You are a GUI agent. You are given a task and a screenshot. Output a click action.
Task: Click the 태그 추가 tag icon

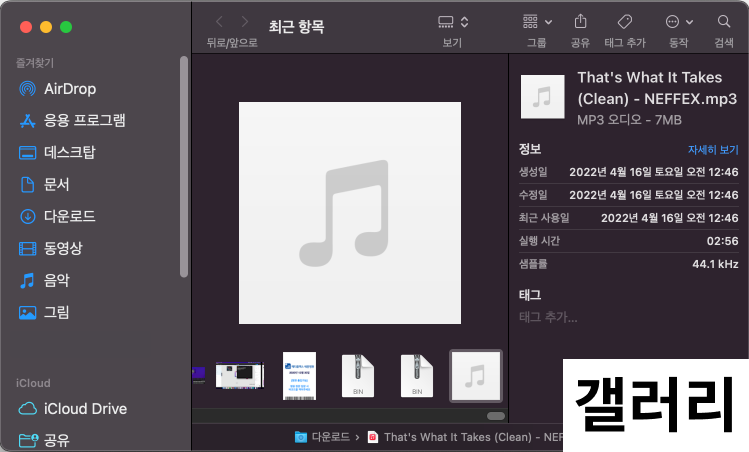point(625,22)
